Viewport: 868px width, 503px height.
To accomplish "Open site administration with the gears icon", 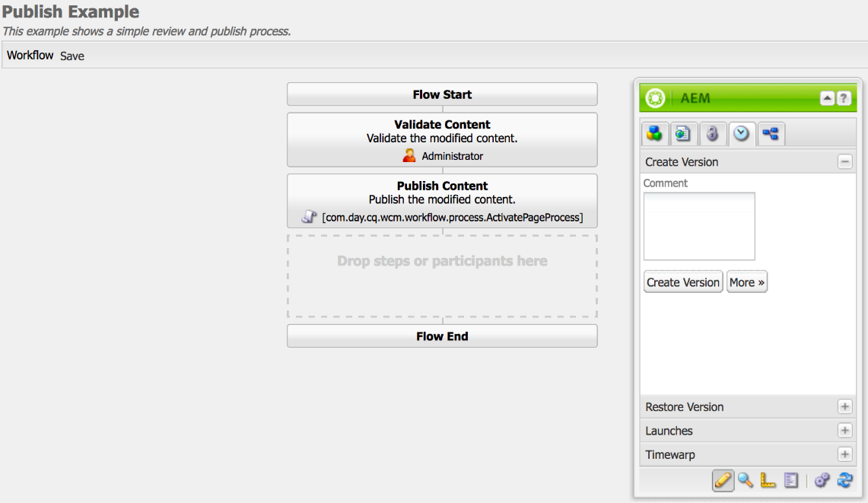I will coord(822,480).
